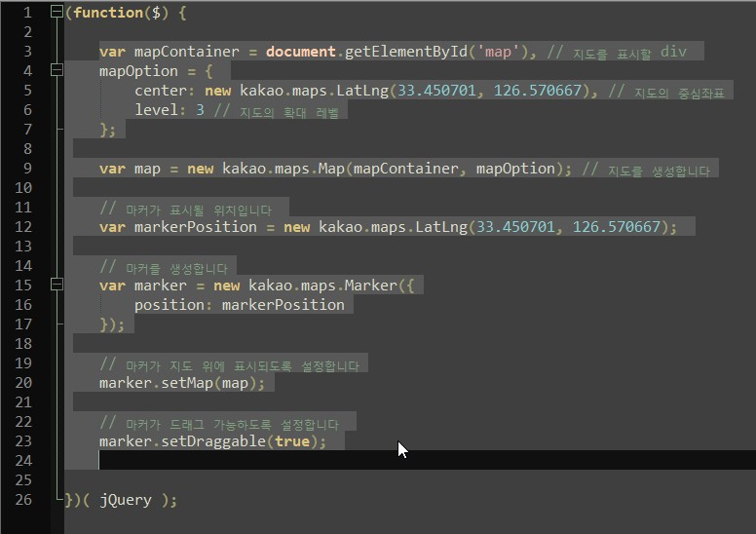Click line number 1 in the gutter
756x534 pixels.
coord(27,13)
